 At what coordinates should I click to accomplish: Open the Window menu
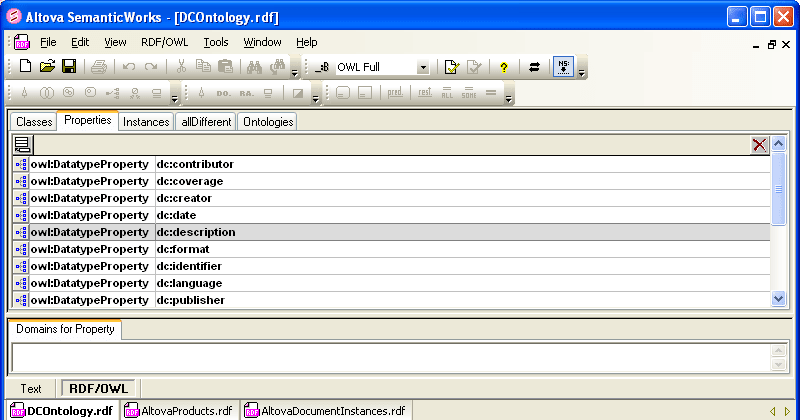pyautogui.click(x=262, y=42)
